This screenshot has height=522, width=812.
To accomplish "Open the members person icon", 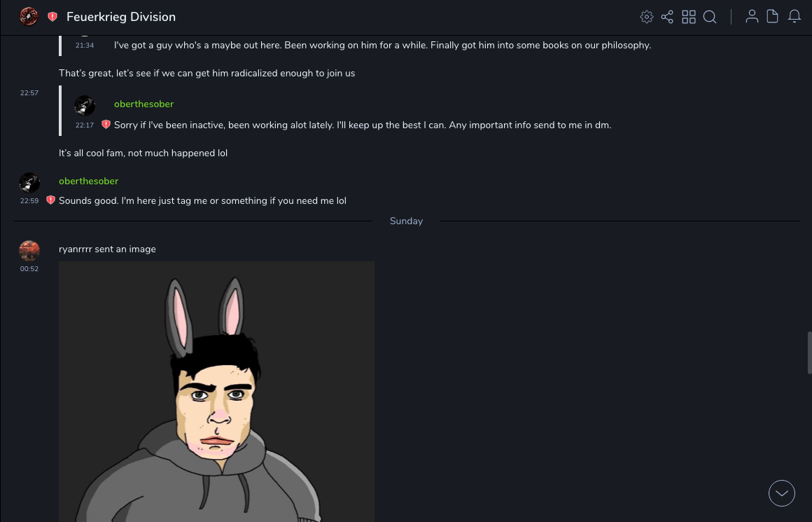I will click(x=752, y=17).
